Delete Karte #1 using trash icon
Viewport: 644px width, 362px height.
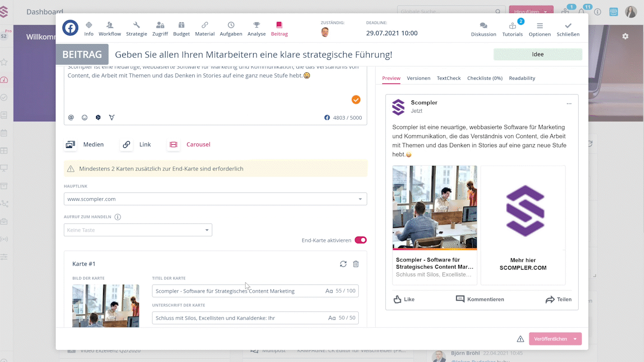click(x=356, y=264)
